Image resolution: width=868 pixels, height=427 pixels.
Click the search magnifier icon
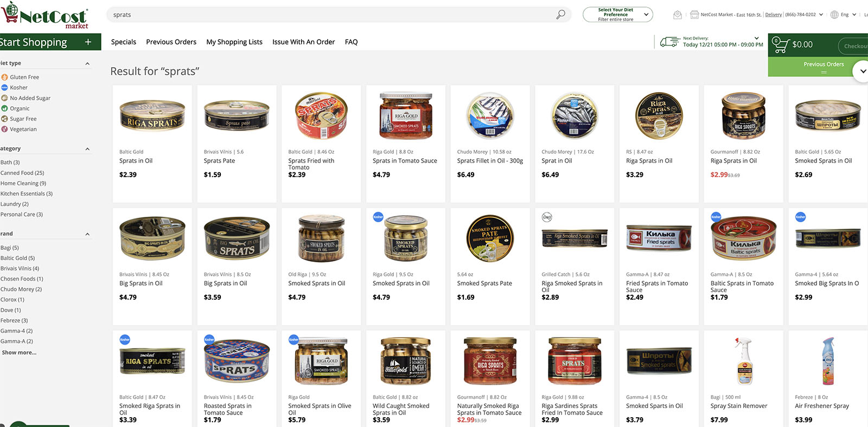point(560,15)
